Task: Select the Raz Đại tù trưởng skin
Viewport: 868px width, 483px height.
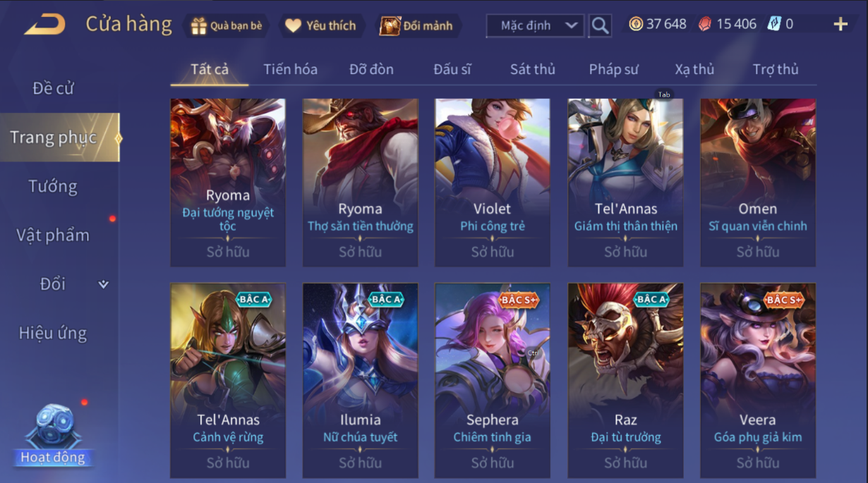Action: pyautogui.click(x=625, y=381)
